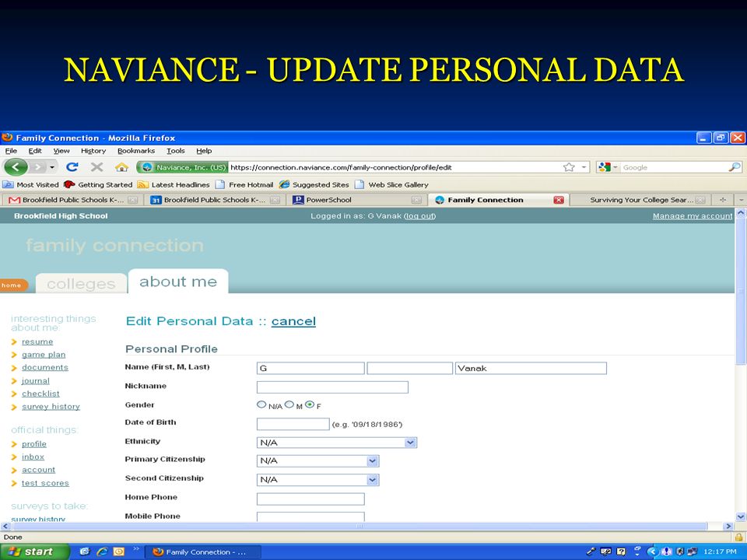Select the F gender radio button

point(310,404)
